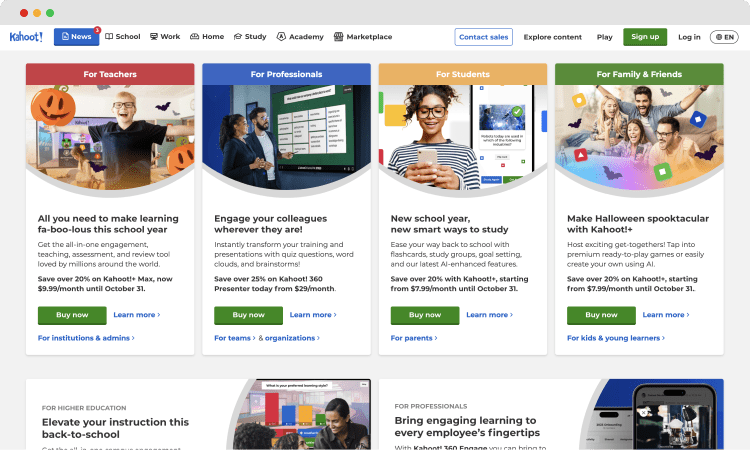This screenshot has width=750, height=450.
Task: Open the Academy menu
Action: click(x=300, y=37)
